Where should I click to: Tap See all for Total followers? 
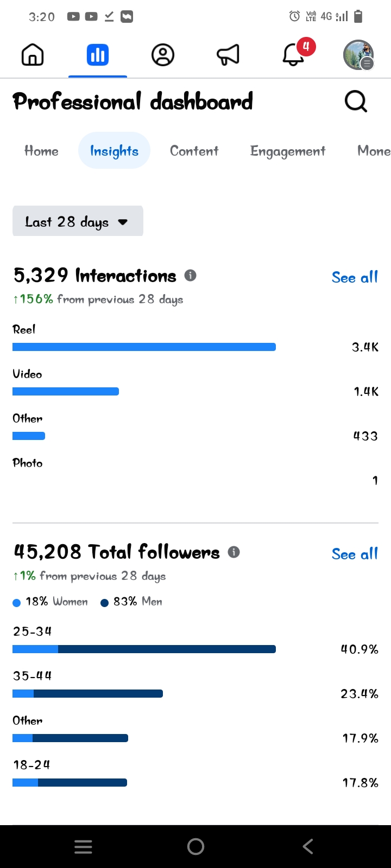coord(355,554)
